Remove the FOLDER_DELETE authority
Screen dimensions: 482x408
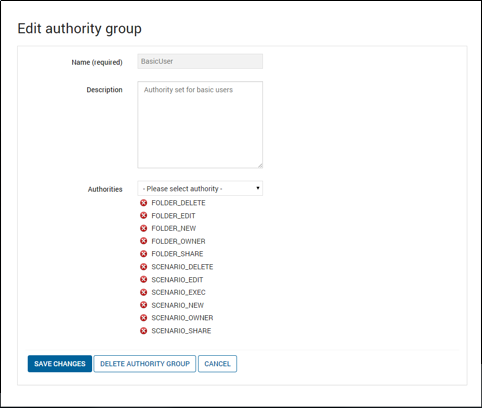click(x=143, y=203)
